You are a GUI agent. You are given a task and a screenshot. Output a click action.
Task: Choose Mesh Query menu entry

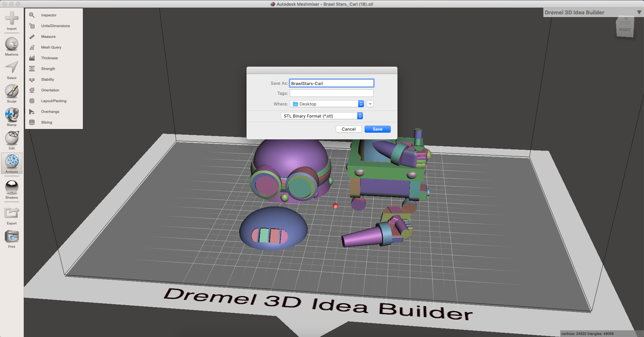[51, 47]
